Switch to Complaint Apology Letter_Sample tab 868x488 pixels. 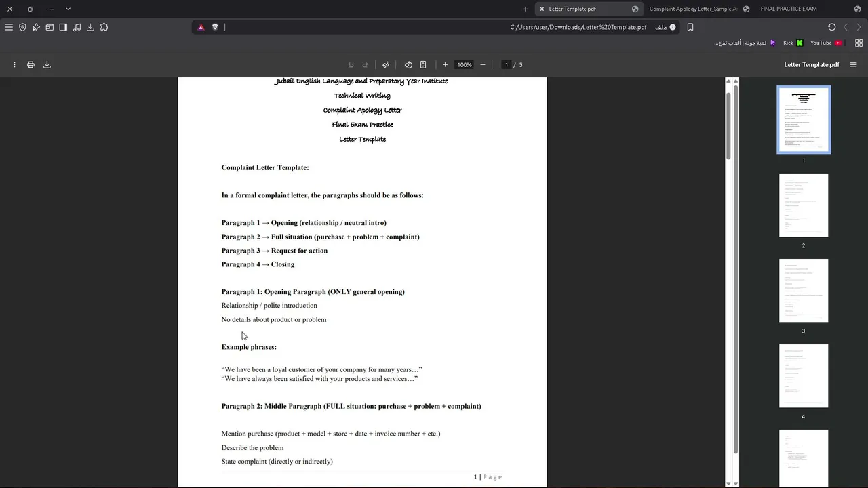pyautogui.click(x=698, y=9)
